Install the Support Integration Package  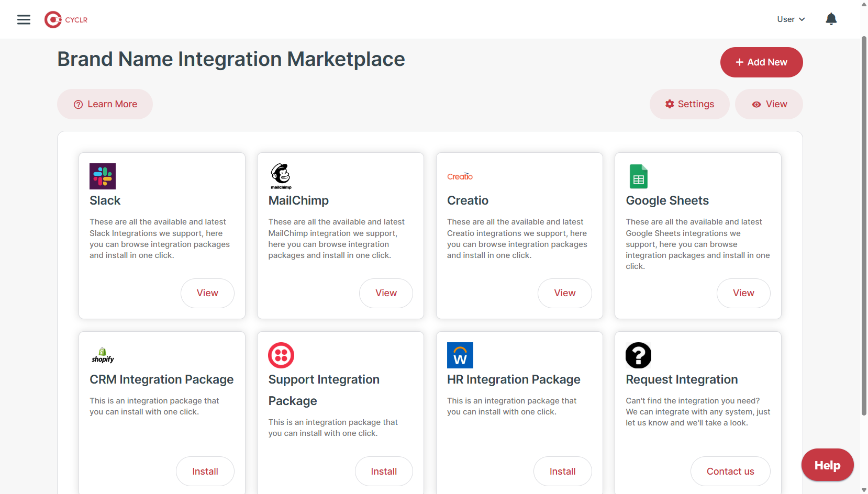[384, 471]
